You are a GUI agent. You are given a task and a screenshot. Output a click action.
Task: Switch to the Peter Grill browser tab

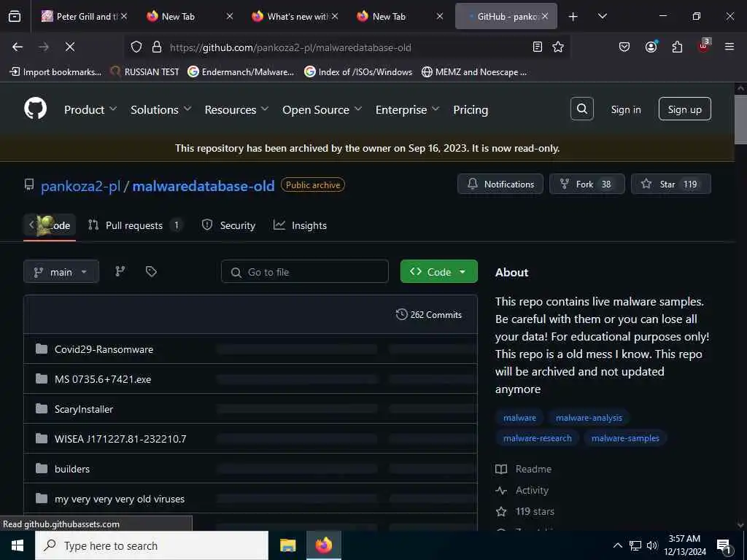(x=83, y=17)
